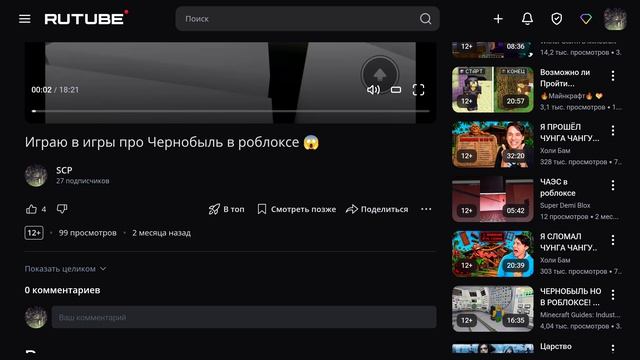
Task: Open options for Царство video
Action: point(613,349)
